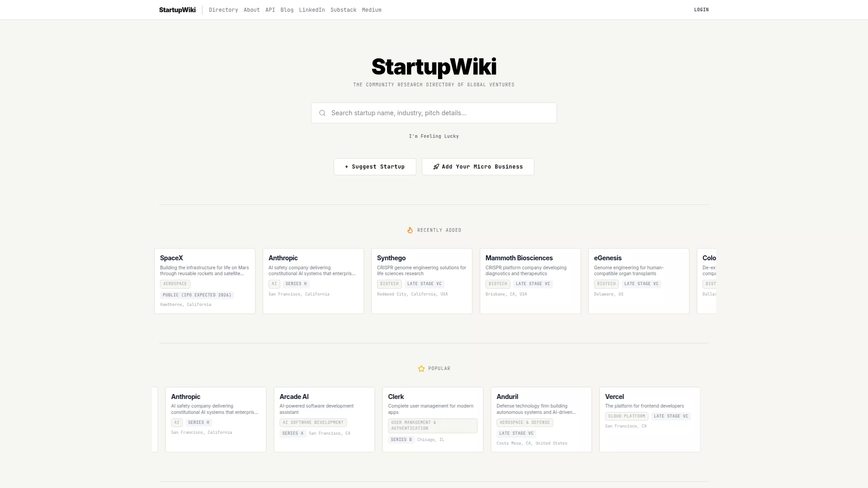Screen dimensions: 868x488
Task: Open the Medium nav link
Action: pyautogui.click(x=372, y=10)
